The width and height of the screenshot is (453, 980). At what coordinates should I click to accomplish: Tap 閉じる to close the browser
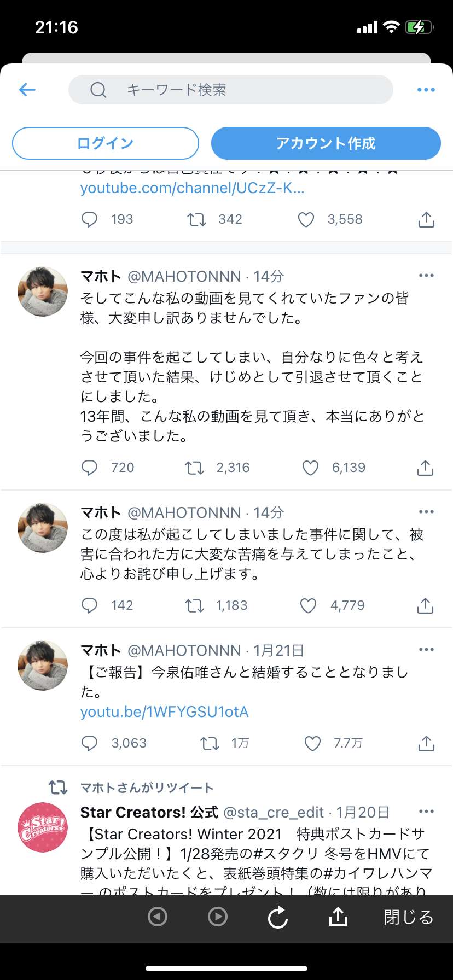(409, 917)
